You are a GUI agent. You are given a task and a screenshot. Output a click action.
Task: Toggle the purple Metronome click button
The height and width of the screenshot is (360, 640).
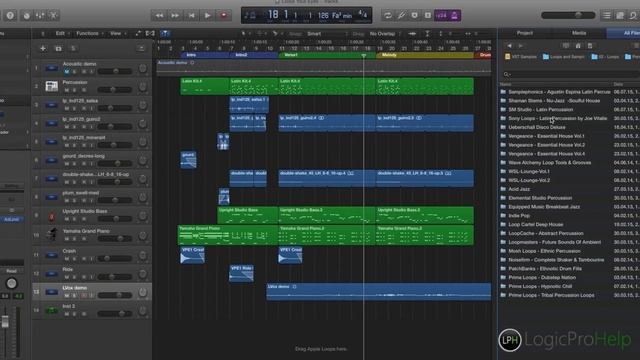[x=455, y=16]
